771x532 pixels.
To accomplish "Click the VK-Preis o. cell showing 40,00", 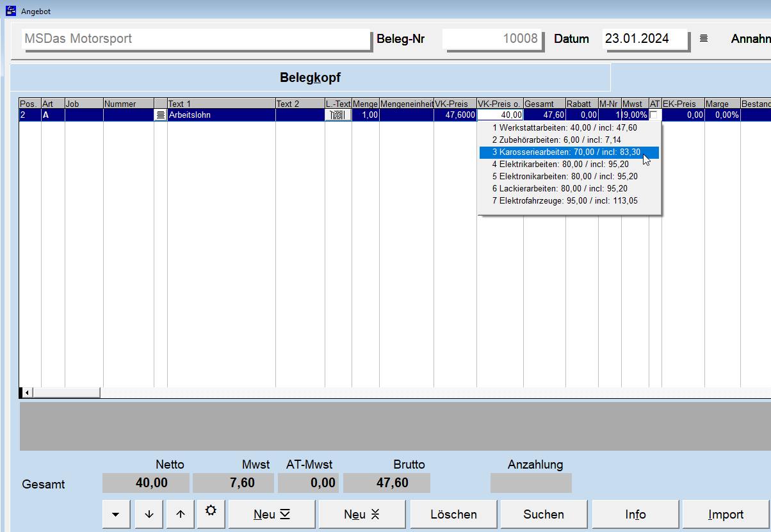I will [500, 115].
